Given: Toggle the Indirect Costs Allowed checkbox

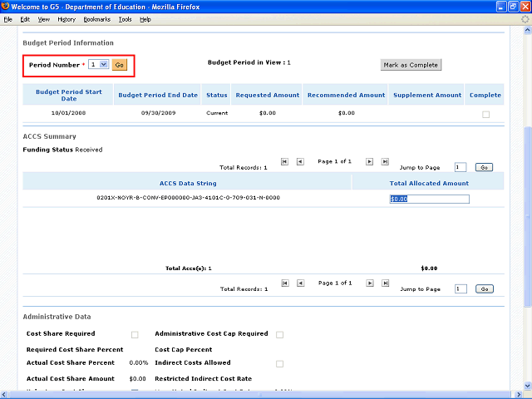Looking at the screenshot, I should coord(279,364).
